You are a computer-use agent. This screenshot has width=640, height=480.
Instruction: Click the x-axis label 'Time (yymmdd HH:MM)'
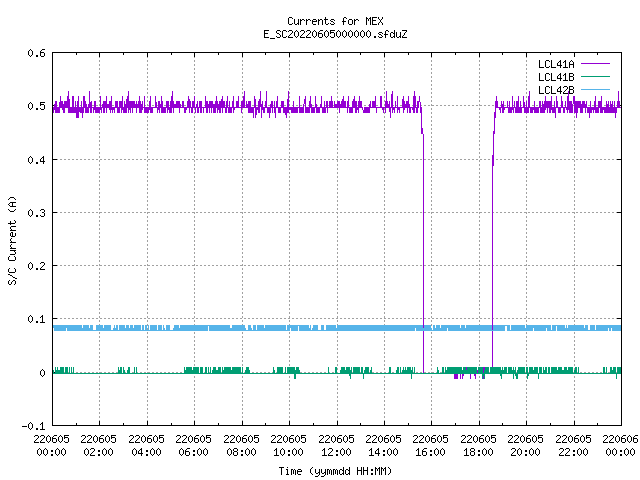pyautogui.click(x=335, y=471)
